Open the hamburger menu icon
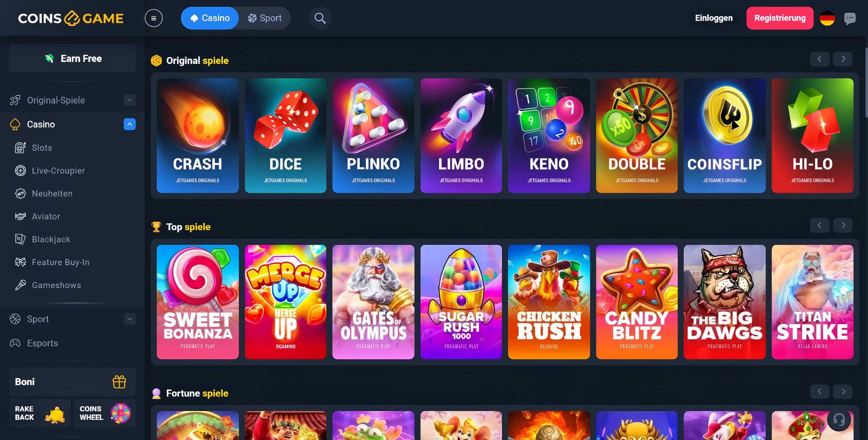Image resolution: width=868 pixels, height=440 pixels. tap(154, 18)
